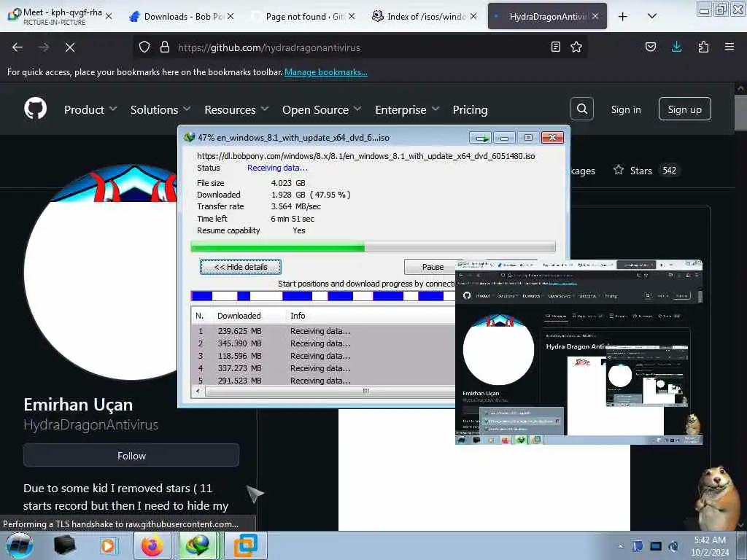
Task: Switch to the Meet picture-in-picture tab
Action: tap(60, 17)
